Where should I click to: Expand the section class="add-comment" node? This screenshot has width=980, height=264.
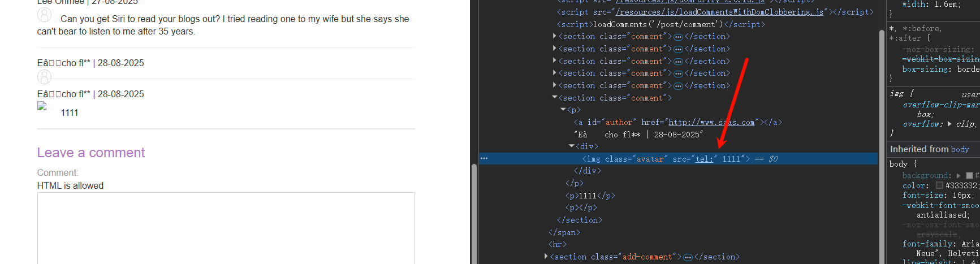pyautogui.click(x=546, y=257)
